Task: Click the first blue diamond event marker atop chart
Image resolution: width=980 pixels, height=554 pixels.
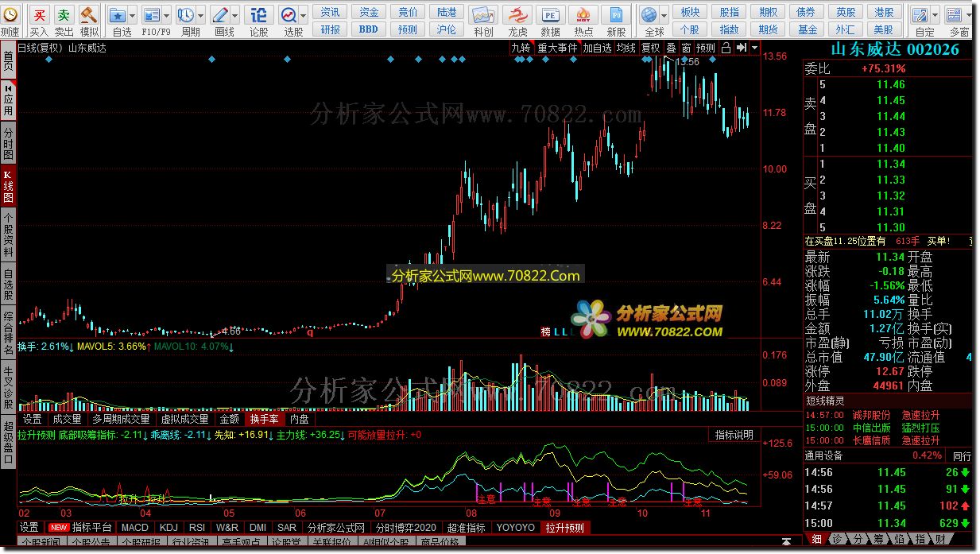Action: click(x=48, y=60)
